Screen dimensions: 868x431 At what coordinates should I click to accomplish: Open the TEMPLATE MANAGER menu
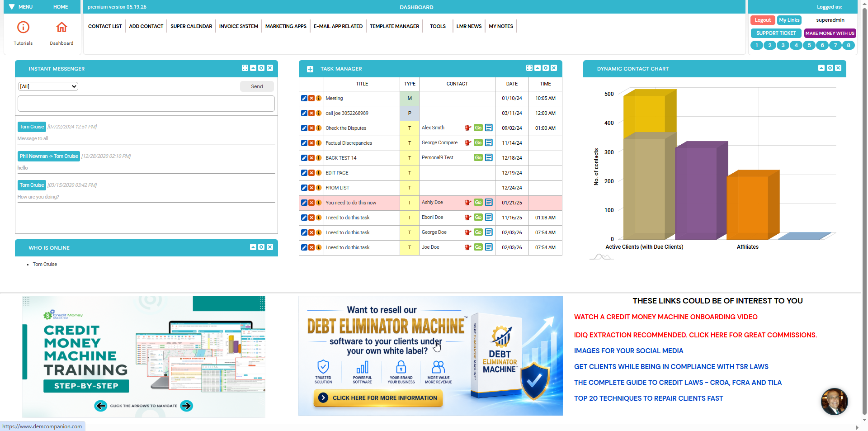click(x=394, y=26)
